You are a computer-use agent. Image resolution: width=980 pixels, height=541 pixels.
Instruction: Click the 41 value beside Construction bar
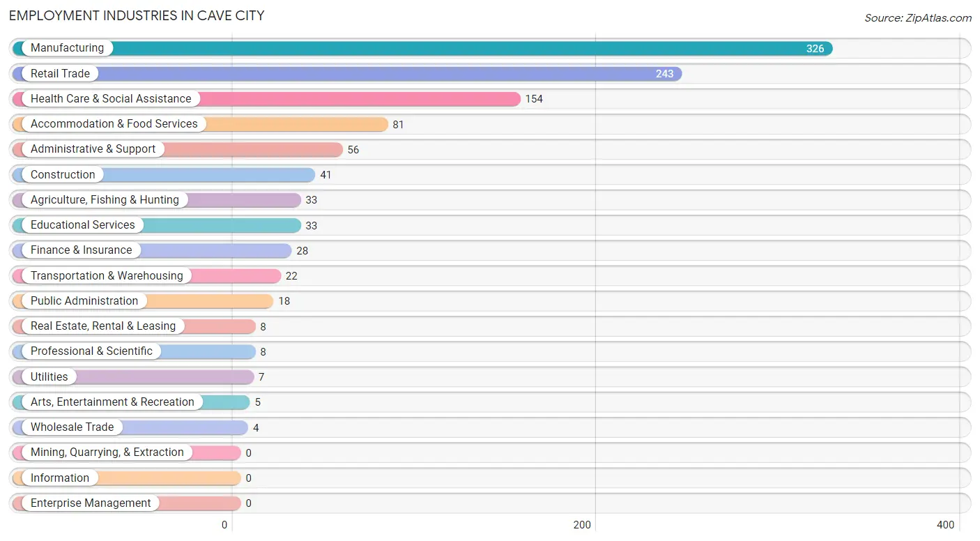pos(326,175)
